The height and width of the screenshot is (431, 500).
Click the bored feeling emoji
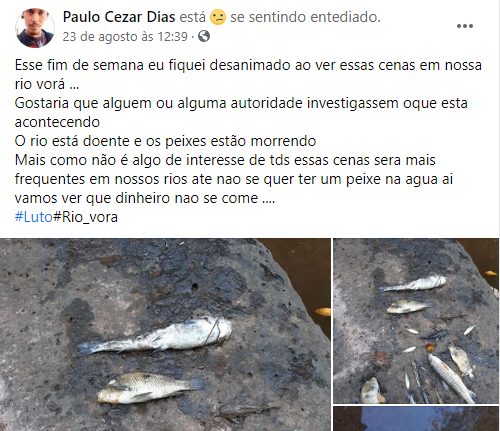tap(218, 17)
